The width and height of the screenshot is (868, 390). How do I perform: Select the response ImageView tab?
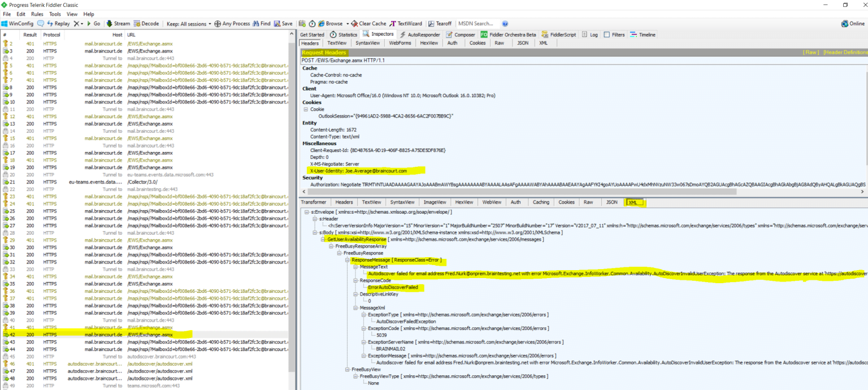click(434, 202)
